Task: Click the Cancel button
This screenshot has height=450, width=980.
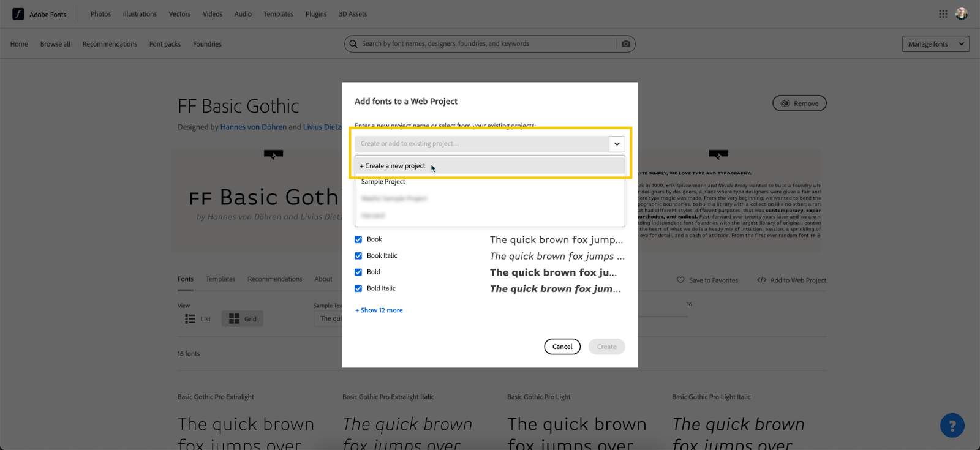Action: point(562,347)
